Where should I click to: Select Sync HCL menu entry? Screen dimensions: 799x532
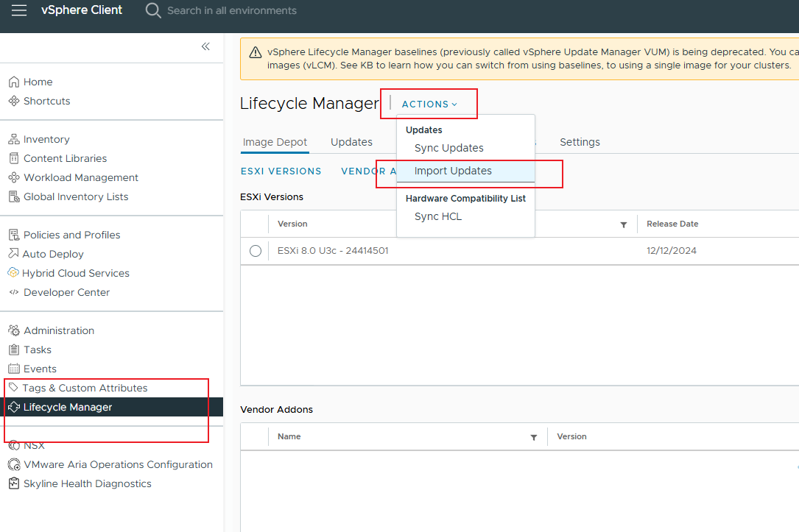(x=438, y=216)
